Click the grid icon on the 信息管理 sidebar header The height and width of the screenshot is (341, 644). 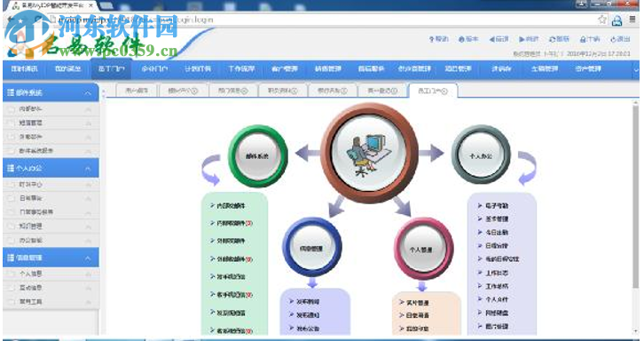[11, 258]
